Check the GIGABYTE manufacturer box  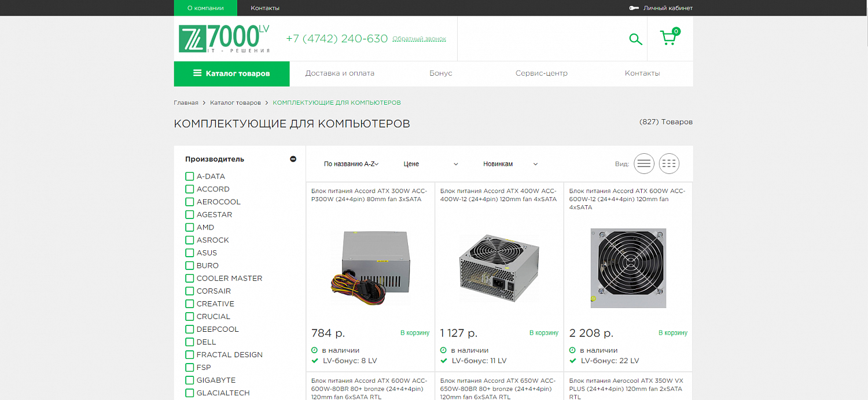189,380
